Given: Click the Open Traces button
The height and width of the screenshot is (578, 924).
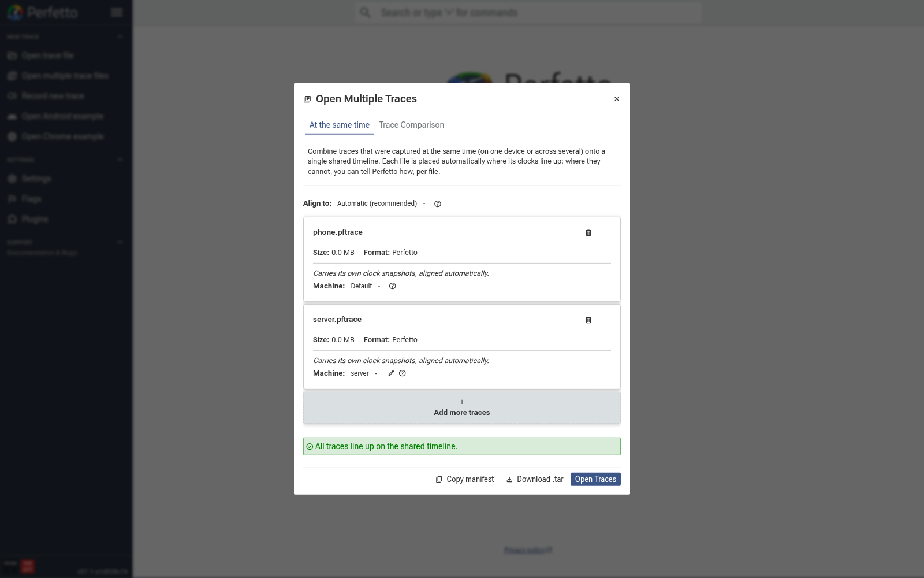Looking at the screenshot, I should [595, 479].
